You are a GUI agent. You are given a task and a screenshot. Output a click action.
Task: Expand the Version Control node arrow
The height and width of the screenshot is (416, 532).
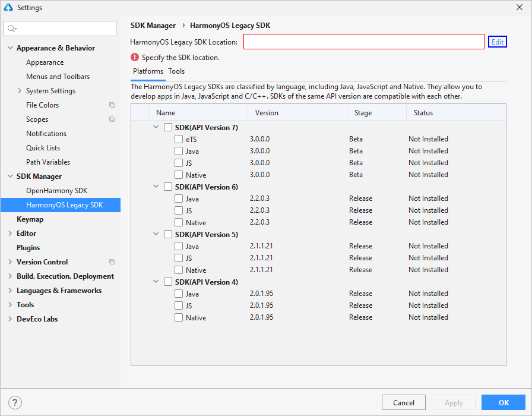[x=10, y=262]
